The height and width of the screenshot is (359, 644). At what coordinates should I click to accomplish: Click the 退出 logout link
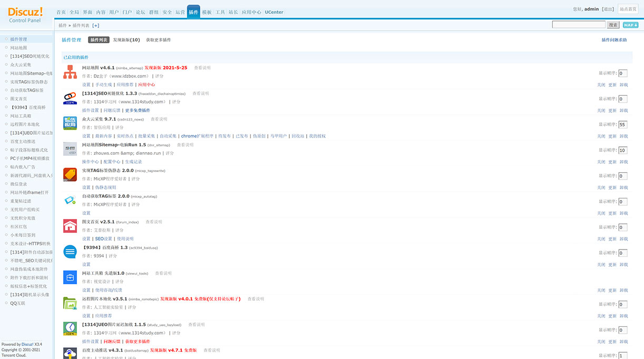[x=608, y=9]
